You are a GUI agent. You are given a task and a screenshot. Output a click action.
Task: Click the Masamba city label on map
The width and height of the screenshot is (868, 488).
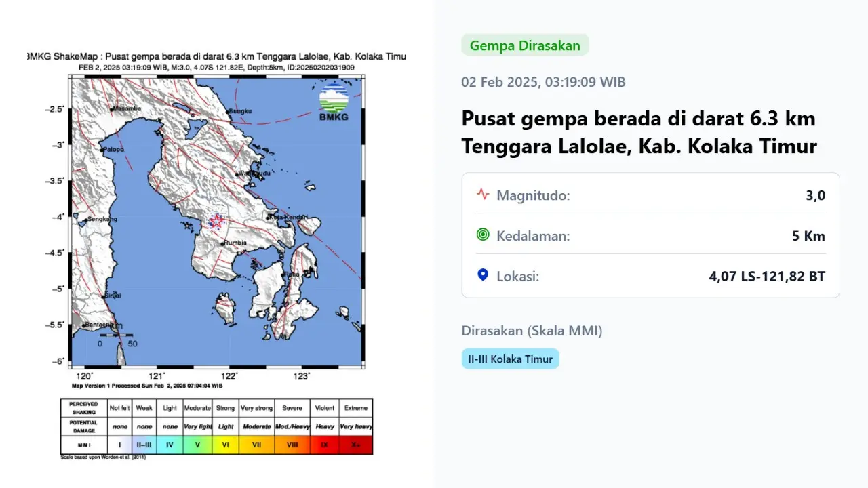tap(127, 108)
